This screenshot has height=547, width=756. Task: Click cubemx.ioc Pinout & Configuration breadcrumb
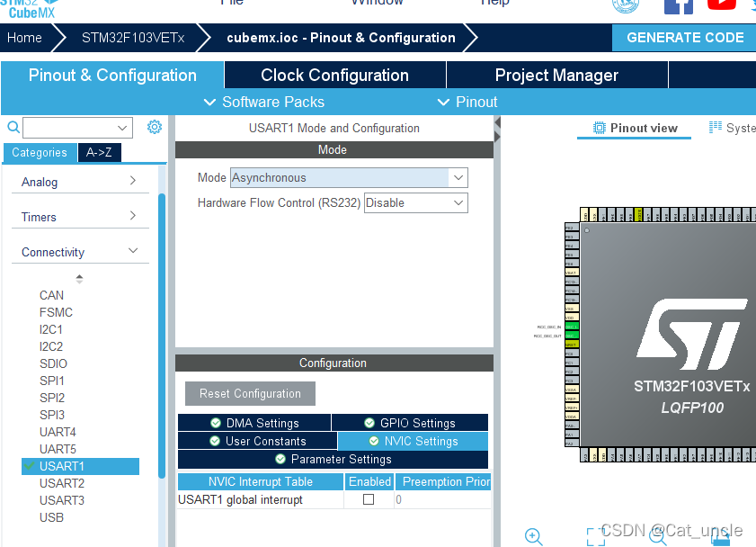[x=341, y=38]
